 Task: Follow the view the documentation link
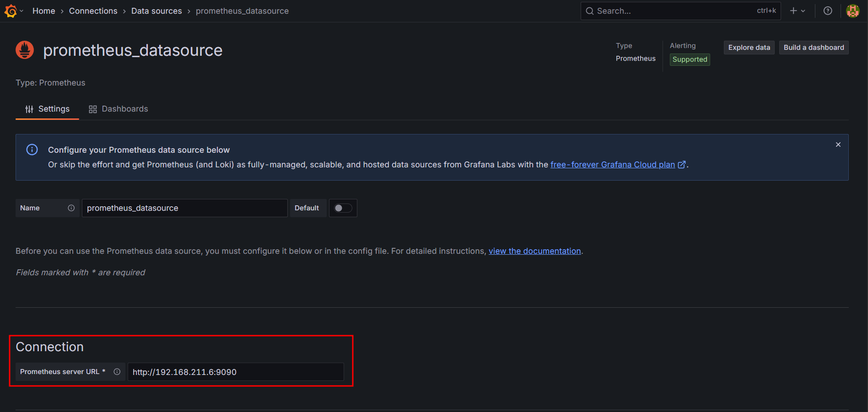[x=534, y=251]
